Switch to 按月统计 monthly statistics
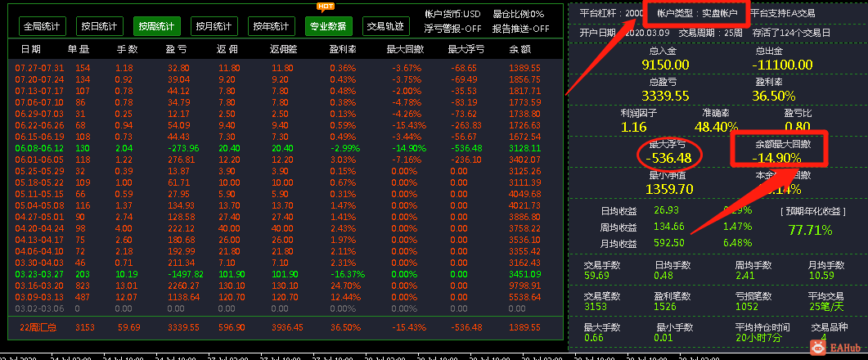Screen dimensions: 868x360 point(214,26)
